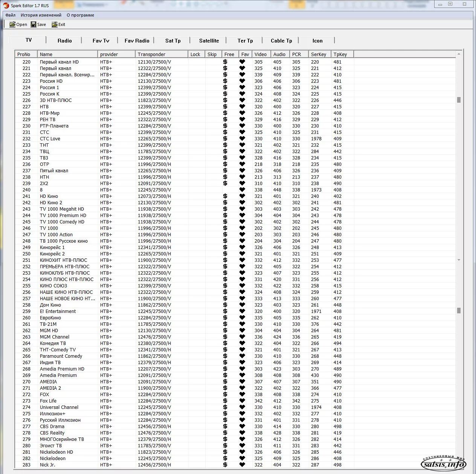
Task: Click the Spark Editor application icon in title bar
Action: point(6,5)
